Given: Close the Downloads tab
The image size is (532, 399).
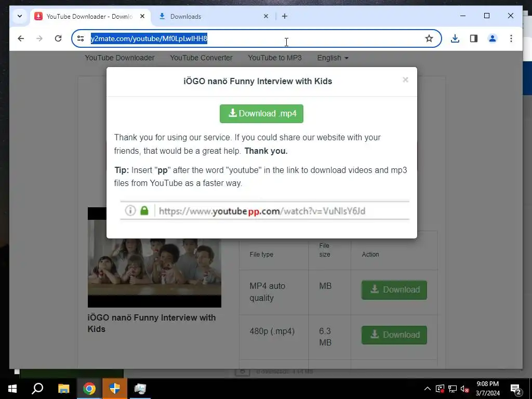Looking at the screenshot, I should pos(266,16).
